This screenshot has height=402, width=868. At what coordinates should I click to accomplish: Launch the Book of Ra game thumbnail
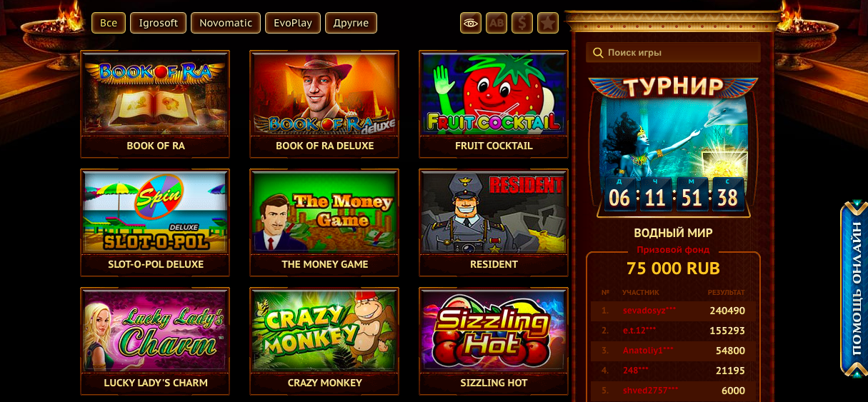coord(155,94)
